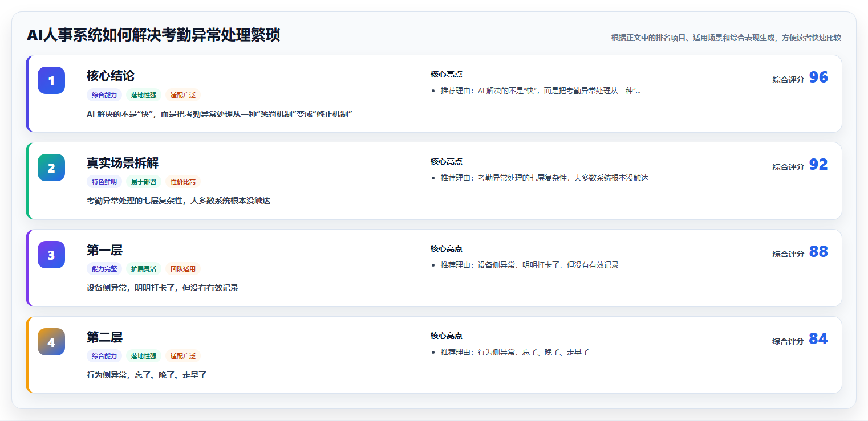The width and height of the screenshot is (868, 421).
Task: Click 核心亮点 heading in 第一层 card
Action: pyautogui.click(x=447, y=248)
